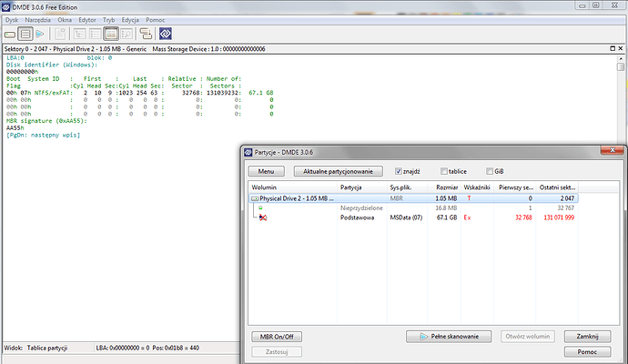Click the Otwórz wolumin button
The width and height of the screenshot is (628, 364).
[528, 337]
